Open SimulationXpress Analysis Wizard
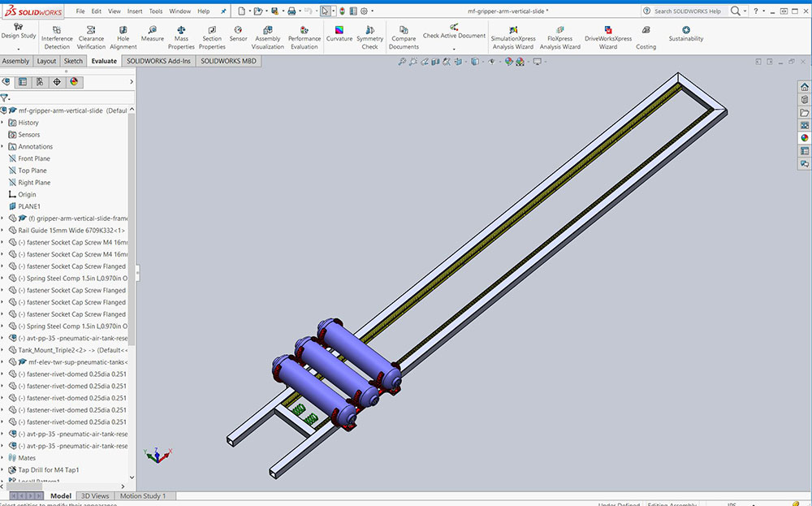The height and width of the screenshot is (506, 812). pos(512,37)
